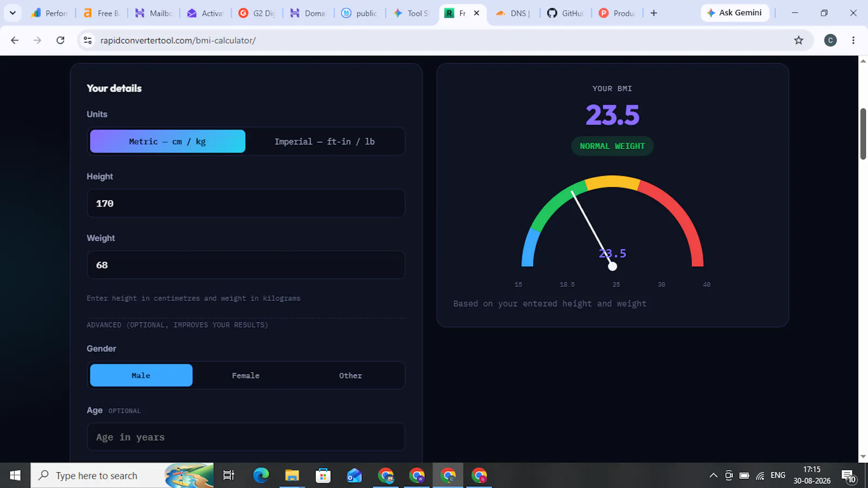
Task: Open the notification center icon
Action: point(849,476)
